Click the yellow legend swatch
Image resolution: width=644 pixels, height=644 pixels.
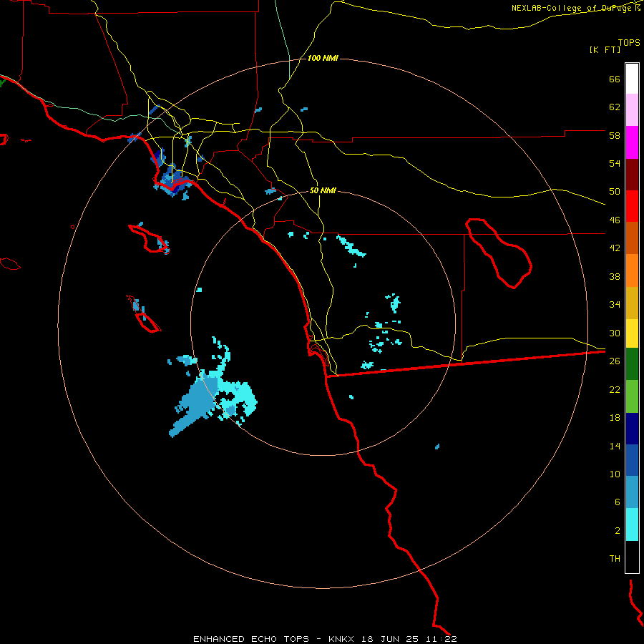(x=632, y=333)
